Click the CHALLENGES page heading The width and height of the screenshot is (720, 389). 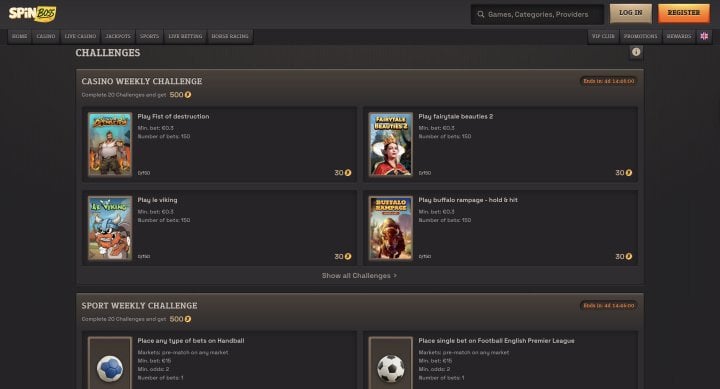pos(108,53)
